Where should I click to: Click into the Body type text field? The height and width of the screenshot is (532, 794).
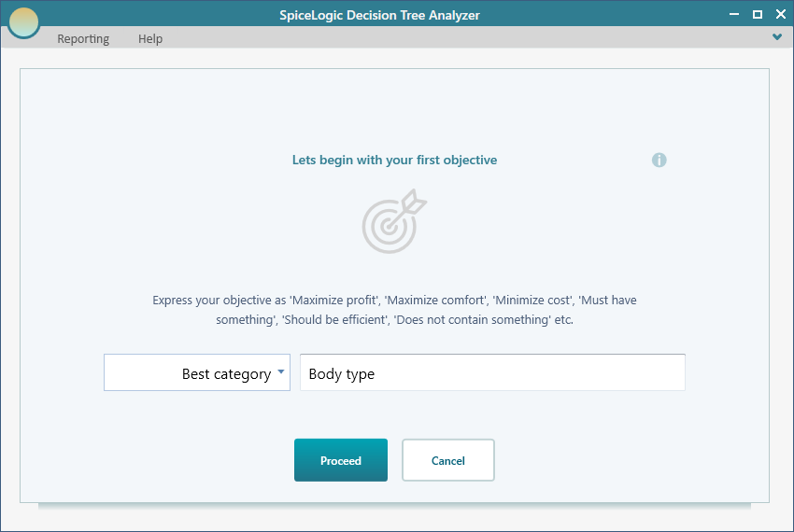(492, 372)
